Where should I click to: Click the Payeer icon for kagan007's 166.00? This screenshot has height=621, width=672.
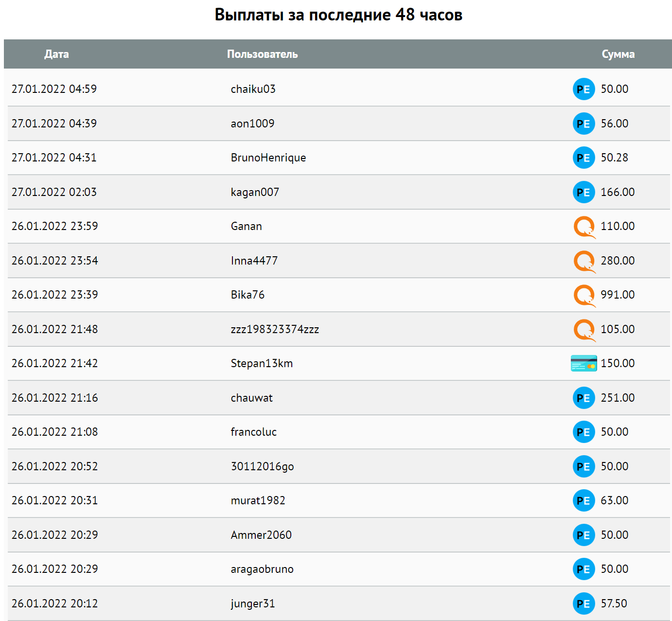tap(584, 192)
